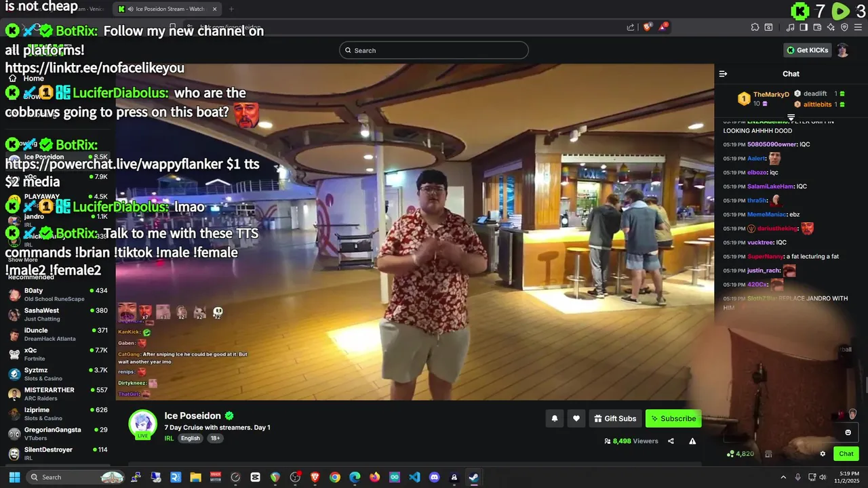The height and width of the screenshot is (488, 868).
Task: Open the Brave Rewards triangle icon
Action: click(x=664, y=27)
